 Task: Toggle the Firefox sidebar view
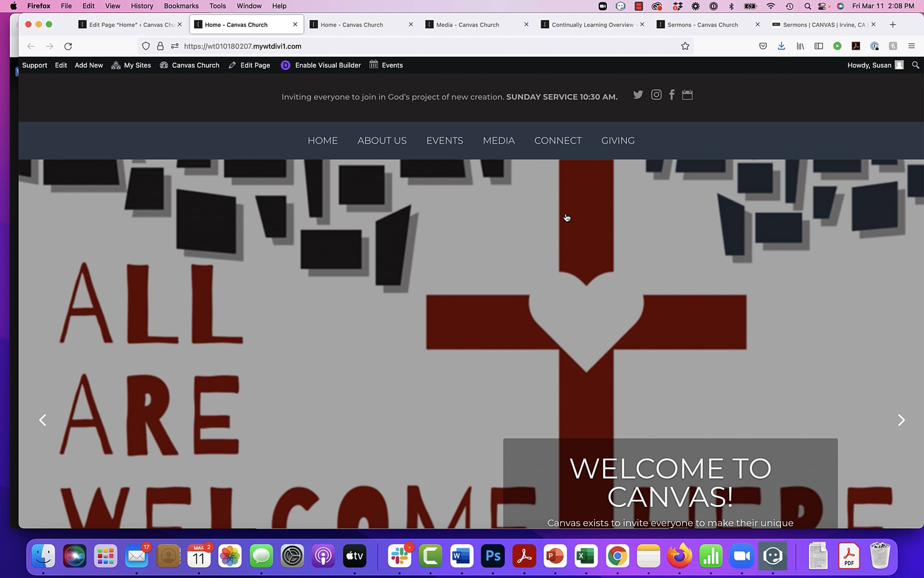coord(819,46)
